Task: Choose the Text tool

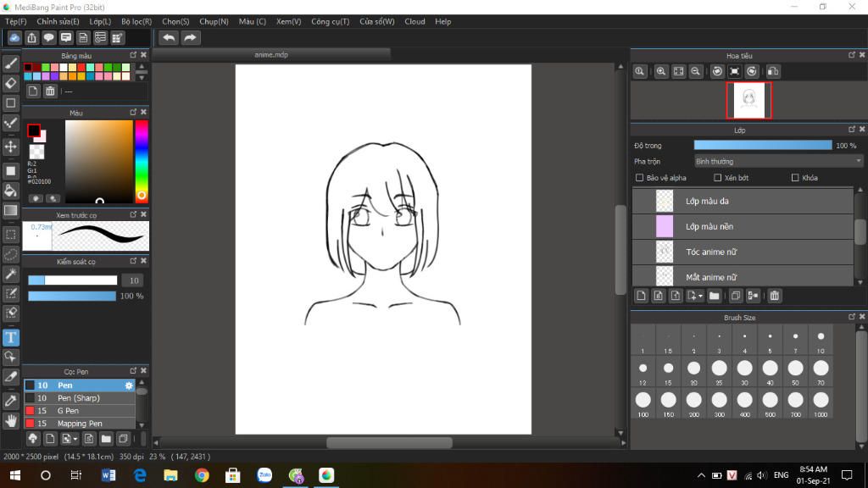Action: pos(11,337)
